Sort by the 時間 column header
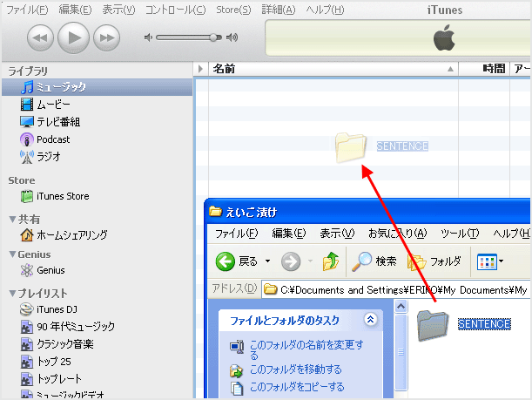Screen dimensions: 532x400 pyautogui.click(x=484, y=69)
